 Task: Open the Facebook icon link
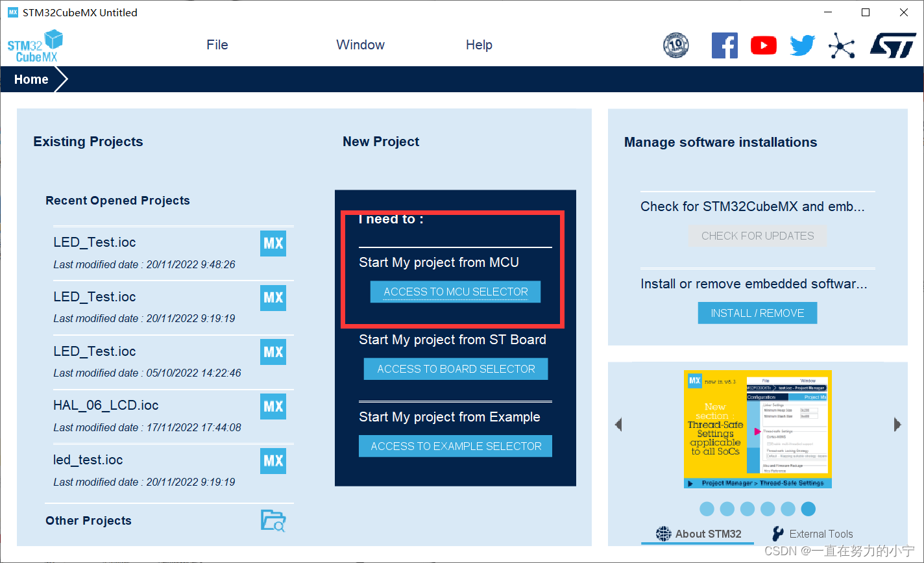tap(725, 45)
